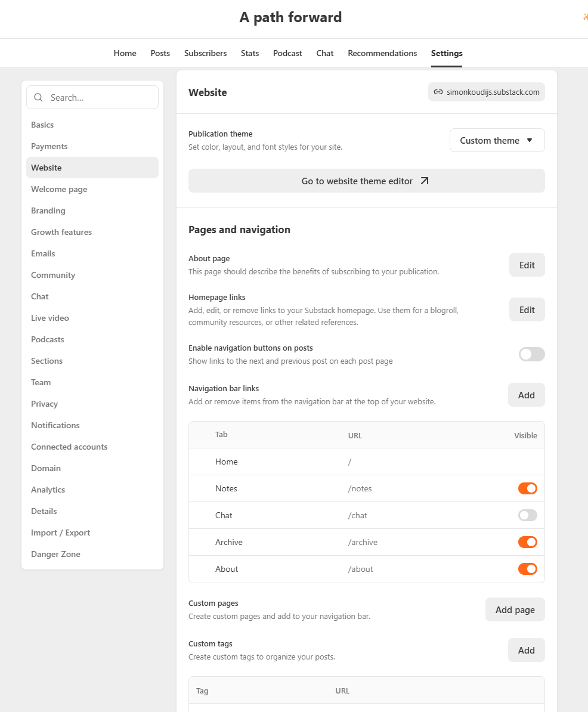Open the Stats tab
Viewport: 588px width, 712px height.
(x=250, y=53)
